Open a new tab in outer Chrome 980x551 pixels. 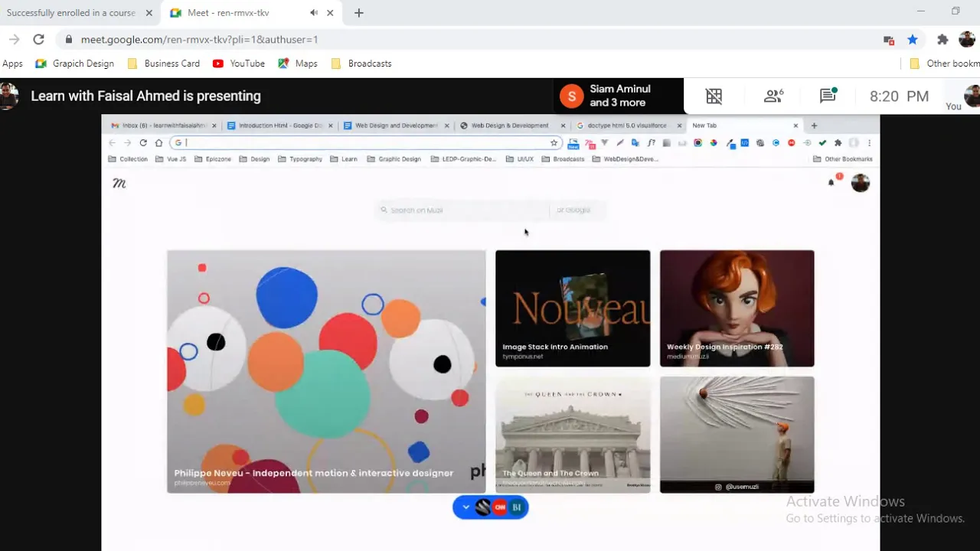(x=358, y=12)
